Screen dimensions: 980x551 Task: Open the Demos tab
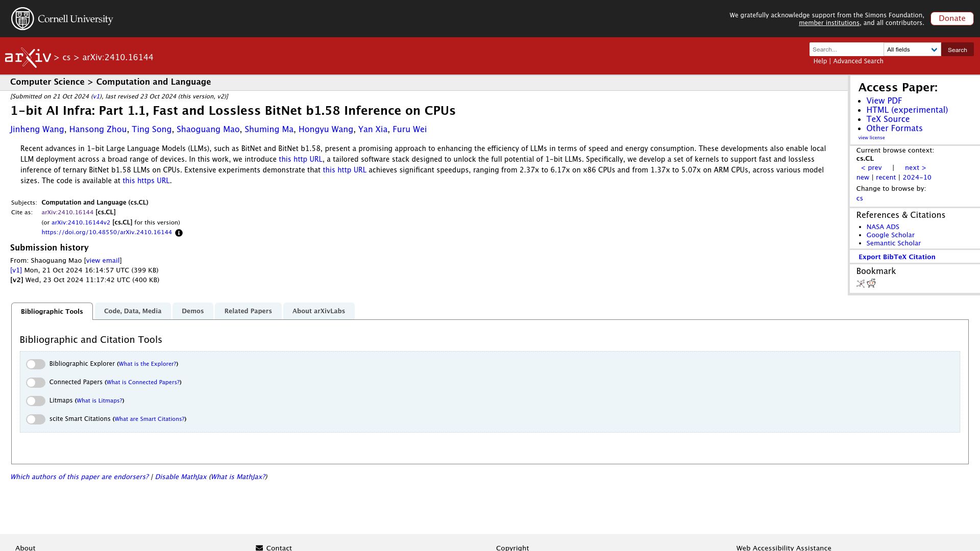(x=192, y=311)
